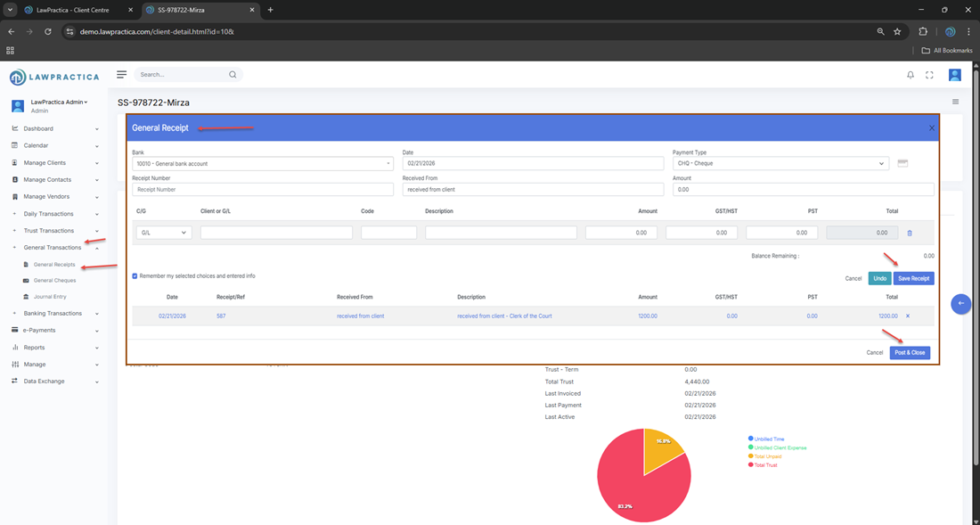Viewport: 980px width, 525px height.
Task: Click the fullscreen icon in the top header
Action: click(929, 75)
